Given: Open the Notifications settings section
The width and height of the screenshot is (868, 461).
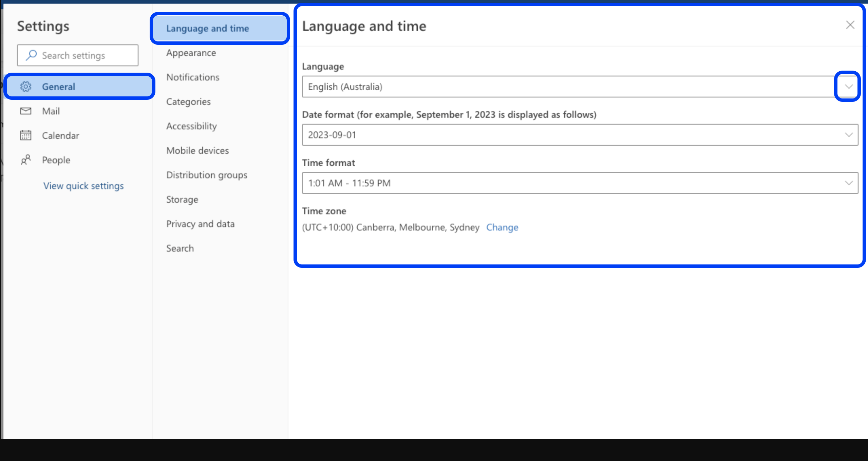Looking at the screenshot, I should (193, 77).
